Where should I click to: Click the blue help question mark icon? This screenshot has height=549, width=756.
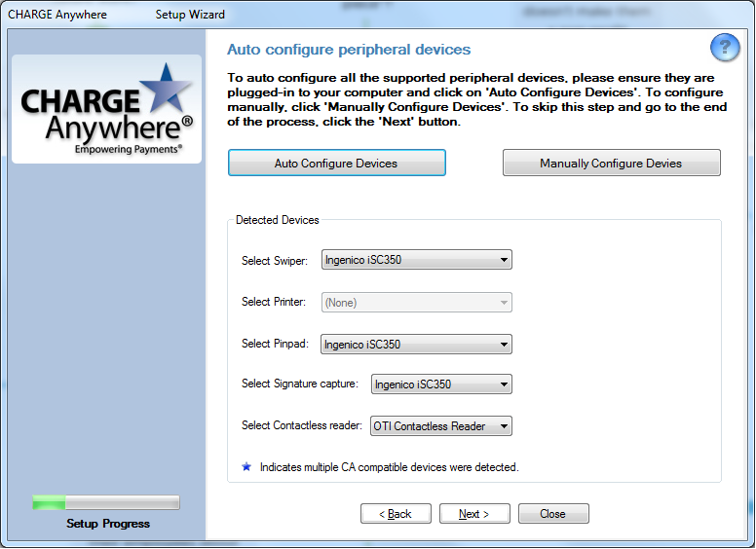(725, 48)
